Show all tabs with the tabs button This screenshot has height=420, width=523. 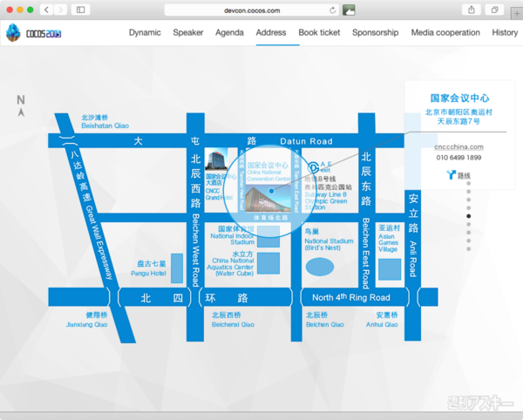point(495,10)
